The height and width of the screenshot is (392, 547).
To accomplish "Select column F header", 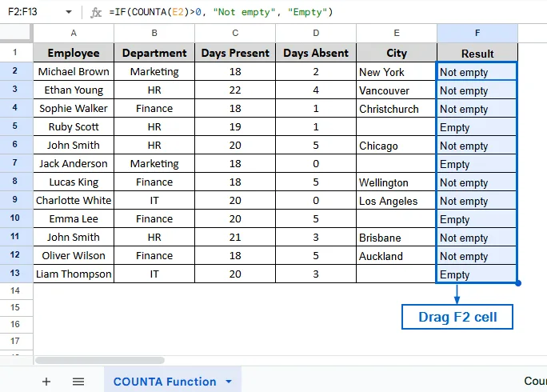I will point(477,33).
